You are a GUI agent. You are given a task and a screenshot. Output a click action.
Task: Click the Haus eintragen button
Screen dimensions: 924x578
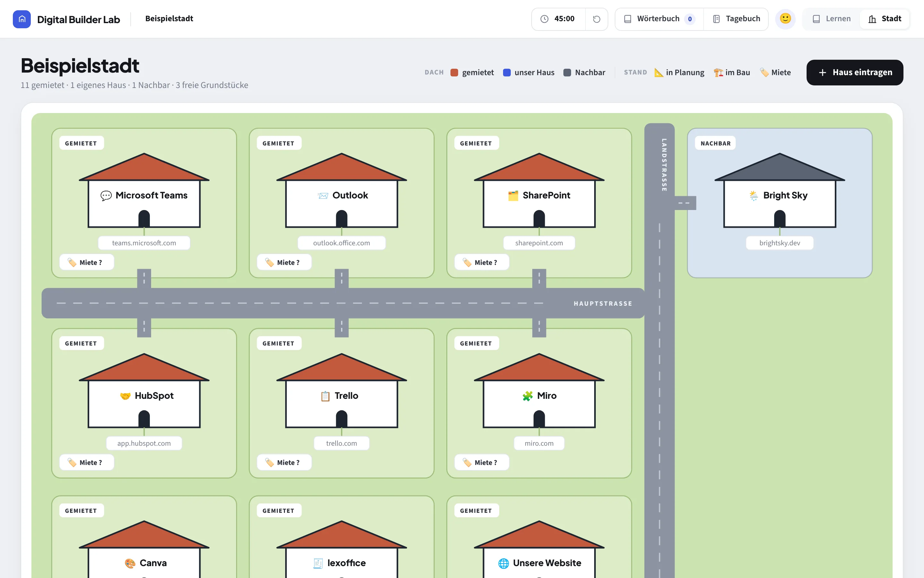tap(854, 73)
